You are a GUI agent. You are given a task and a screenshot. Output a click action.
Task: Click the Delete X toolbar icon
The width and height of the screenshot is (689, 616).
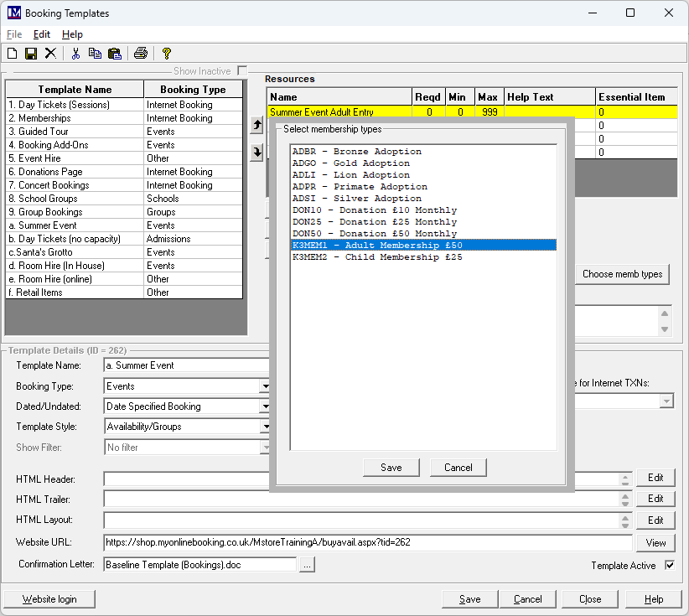50,54
